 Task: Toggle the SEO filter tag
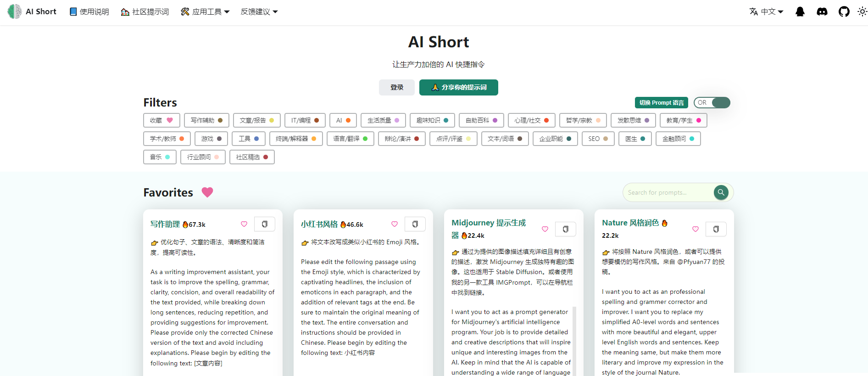click(x=598, y=139)
